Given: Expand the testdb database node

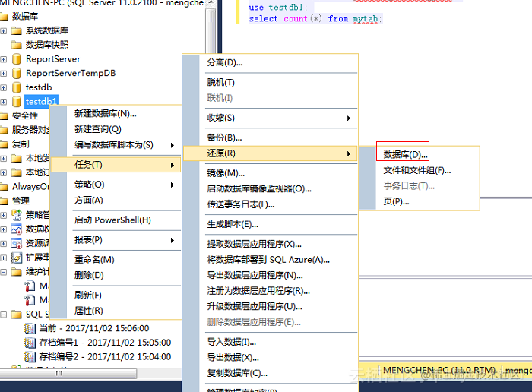Looking at the screenshot, I should (3, 88).
